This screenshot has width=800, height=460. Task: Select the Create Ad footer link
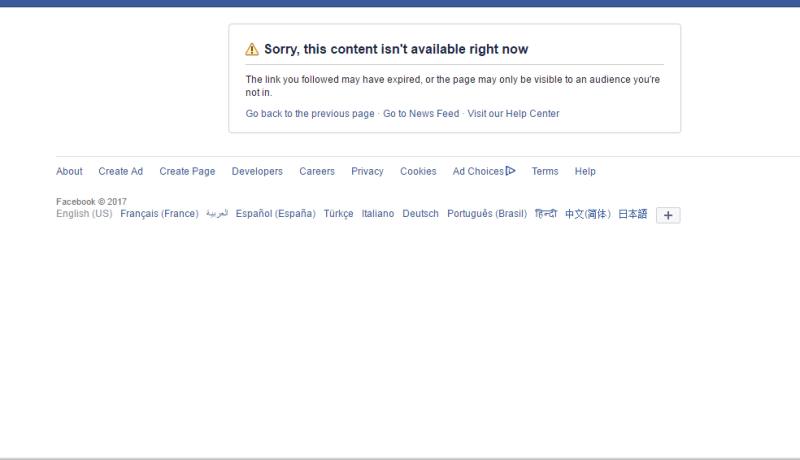(120, 171)
